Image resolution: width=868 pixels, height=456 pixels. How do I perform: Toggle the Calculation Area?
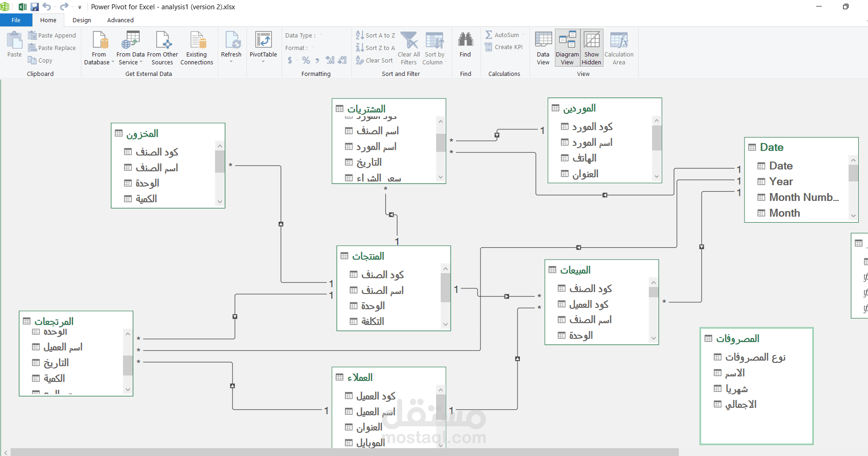(619, 48)
